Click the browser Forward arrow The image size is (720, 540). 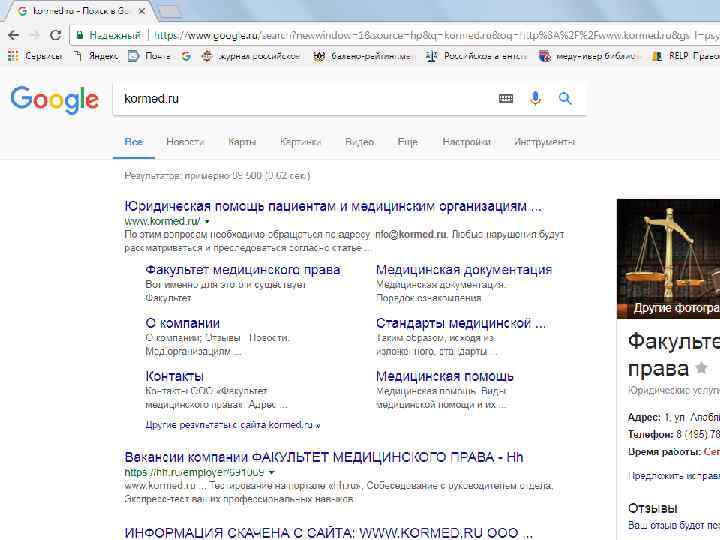pos(34,35)
